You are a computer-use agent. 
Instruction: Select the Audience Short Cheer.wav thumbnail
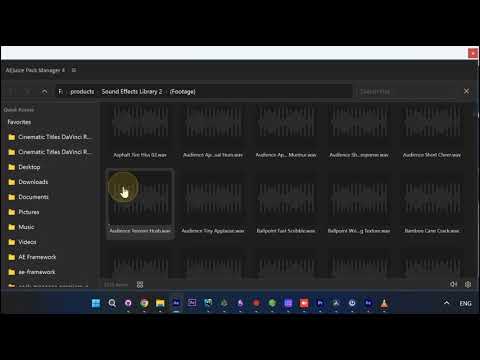pyautogui.click(x=432, y=132)
